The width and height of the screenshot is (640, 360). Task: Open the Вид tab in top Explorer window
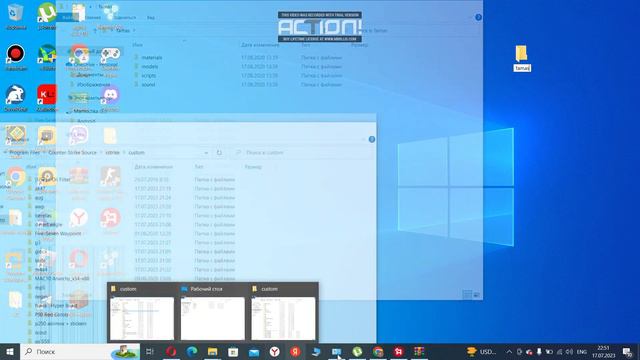(151, 18)
